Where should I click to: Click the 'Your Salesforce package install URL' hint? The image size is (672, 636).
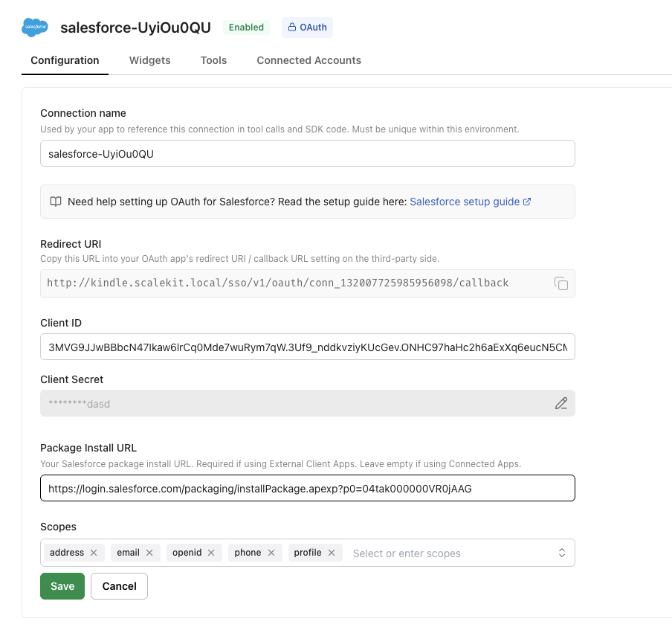coord(281,464)
